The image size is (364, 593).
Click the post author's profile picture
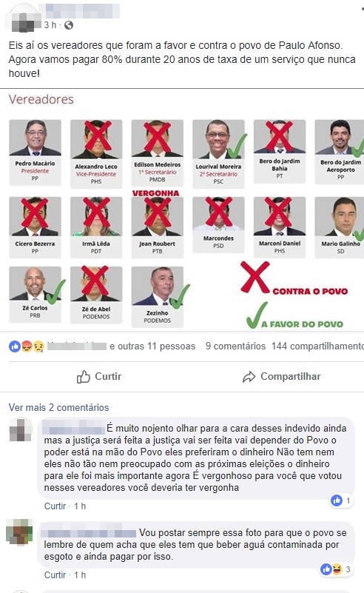pos(23,19)
